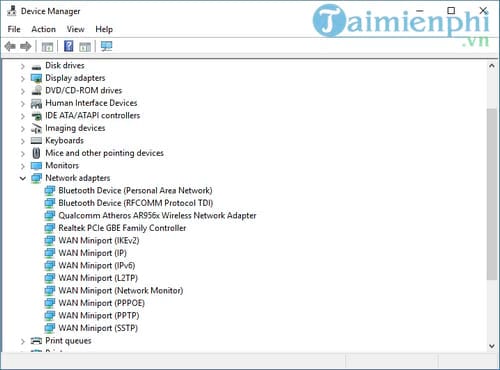Click the Keyboards category icon

point(36,141)
